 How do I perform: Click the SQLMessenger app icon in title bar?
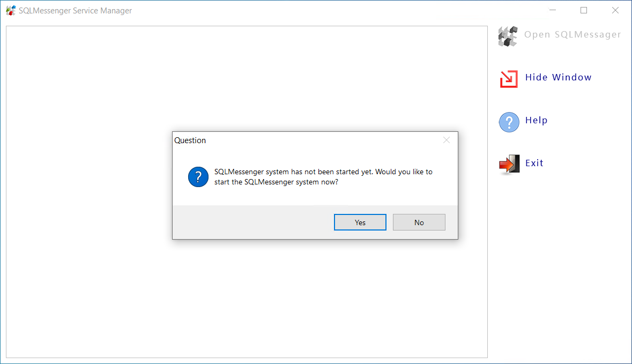(x=11, y=11)
